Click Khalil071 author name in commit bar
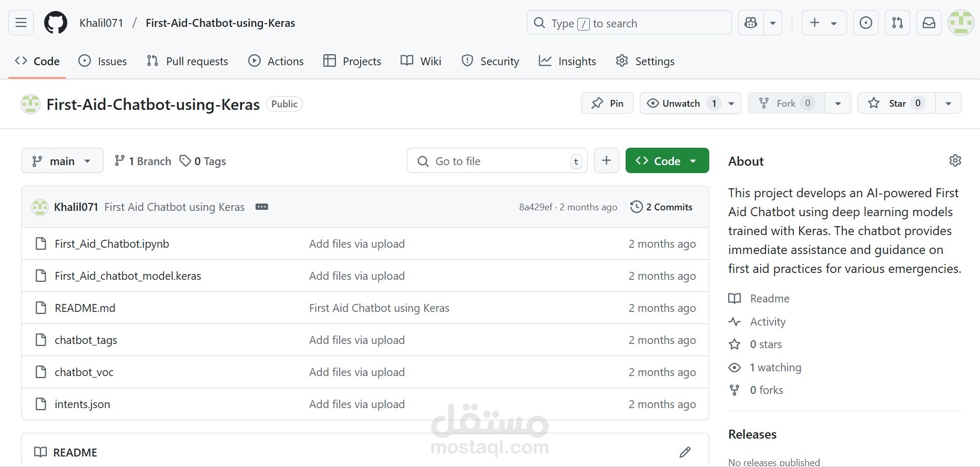 [76, 207]
